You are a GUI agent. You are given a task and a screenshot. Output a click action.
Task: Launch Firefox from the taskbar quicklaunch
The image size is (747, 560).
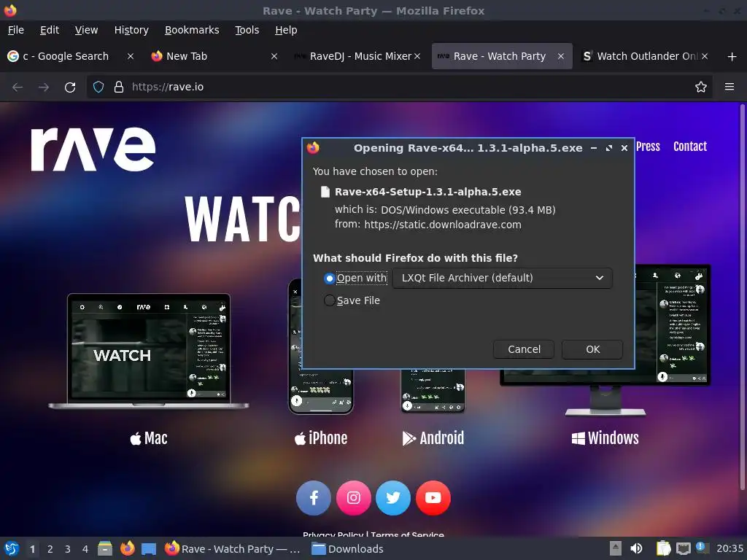click(x=127, y=548)
